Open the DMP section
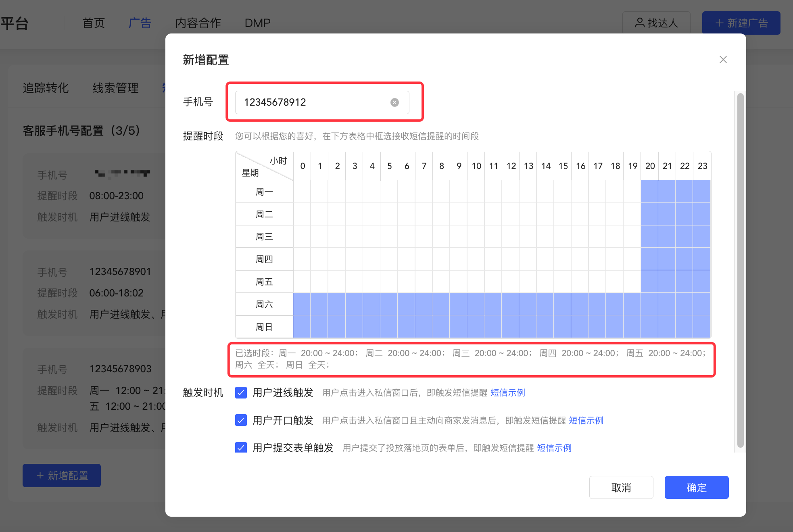The height and width of the screenshot is (532, 793). tap(257, 23)
